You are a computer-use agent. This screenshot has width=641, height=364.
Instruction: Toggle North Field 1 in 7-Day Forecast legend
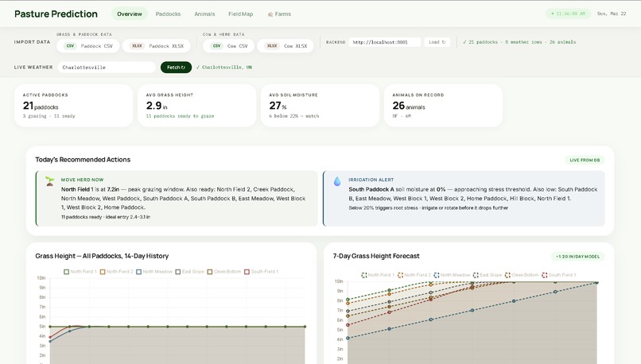coord(378,275)
